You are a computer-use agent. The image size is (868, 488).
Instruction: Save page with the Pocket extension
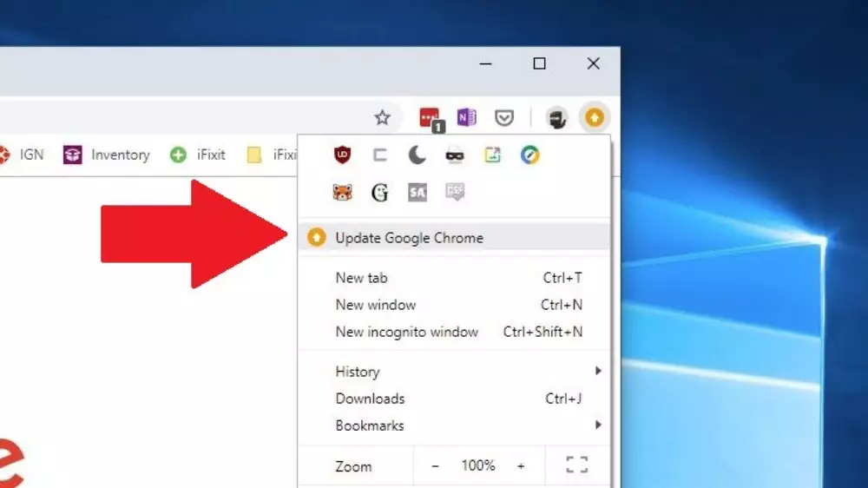point(504,117)
